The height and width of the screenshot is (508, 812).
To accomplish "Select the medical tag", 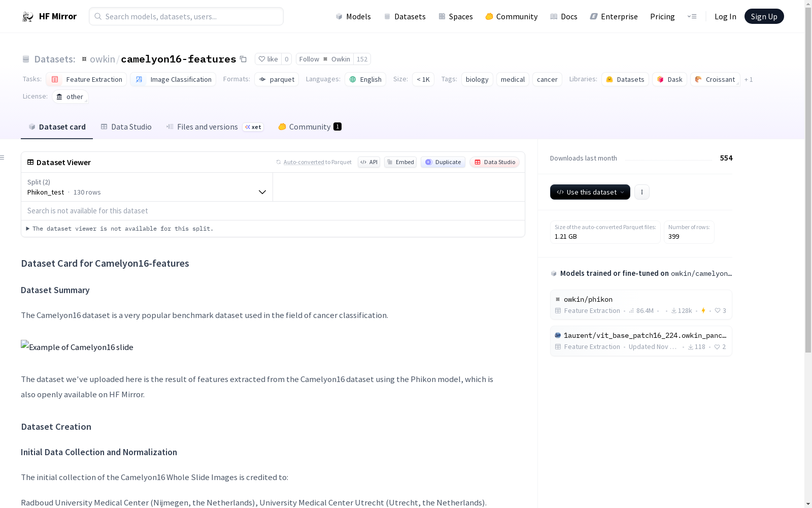I will click(513, 79).
